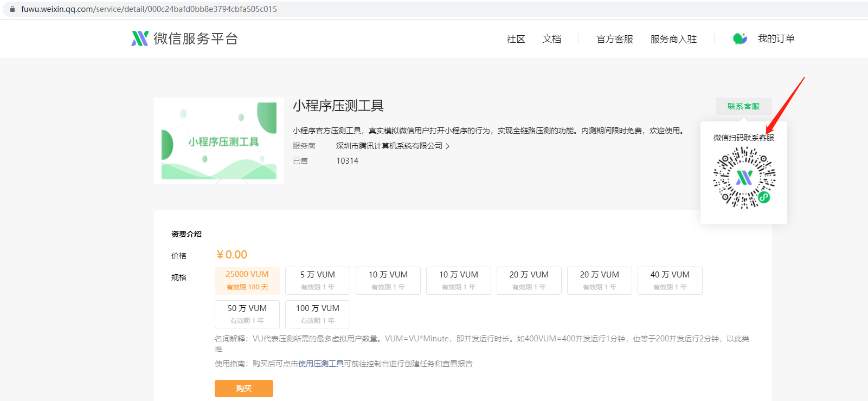The image size is (868, 401).
Task: Click the 小程序压测工具 product heading
Action: point(338,106)
